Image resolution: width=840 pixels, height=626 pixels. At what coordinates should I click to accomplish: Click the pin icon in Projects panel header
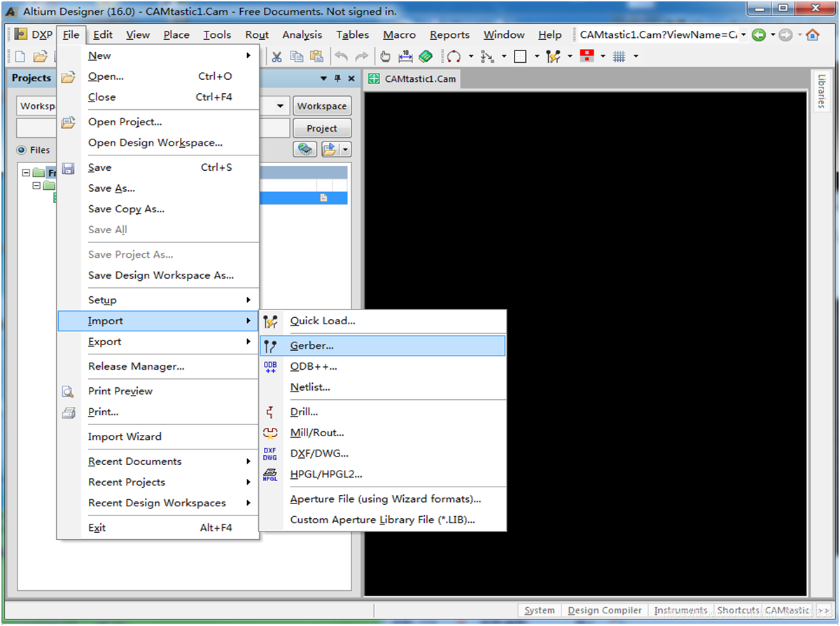click(337, 78)
